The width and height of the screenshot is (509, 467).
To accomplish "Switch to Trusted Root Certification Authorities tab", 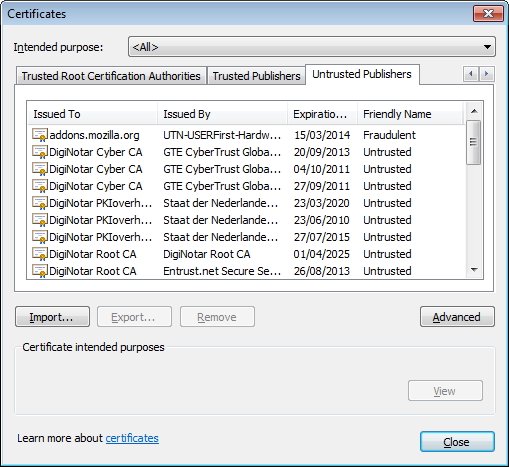I will pyautogui.click(x=111, y=76).
